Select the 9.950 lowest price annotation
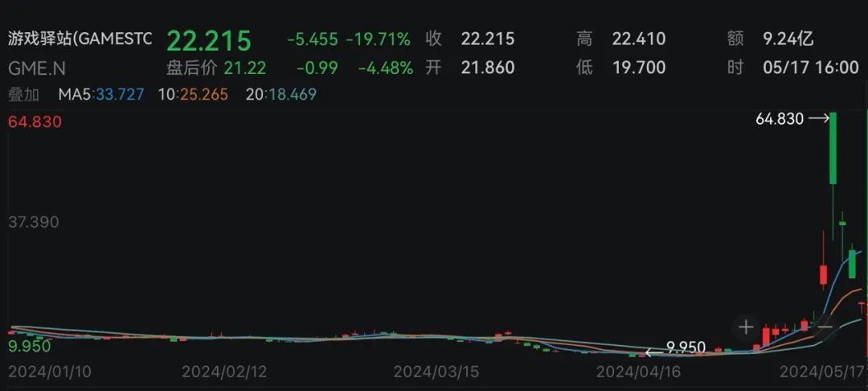 click(686, 348)
